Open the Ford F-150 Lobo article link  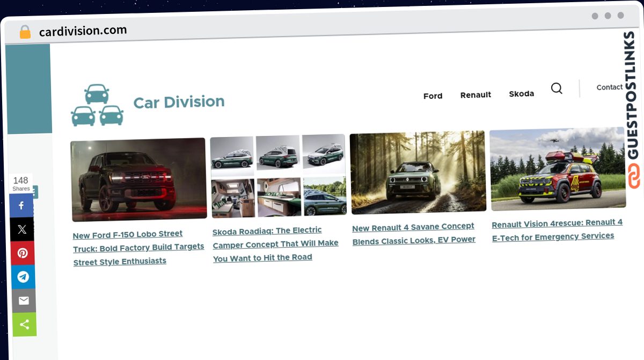(x=138, y=248)
